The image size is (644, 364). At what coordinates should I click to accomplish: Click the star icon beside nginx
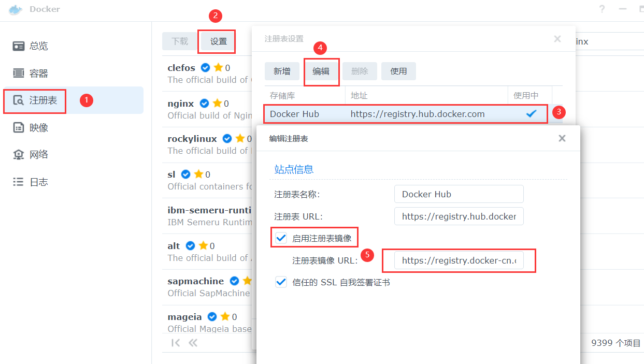tap(217, 103)
